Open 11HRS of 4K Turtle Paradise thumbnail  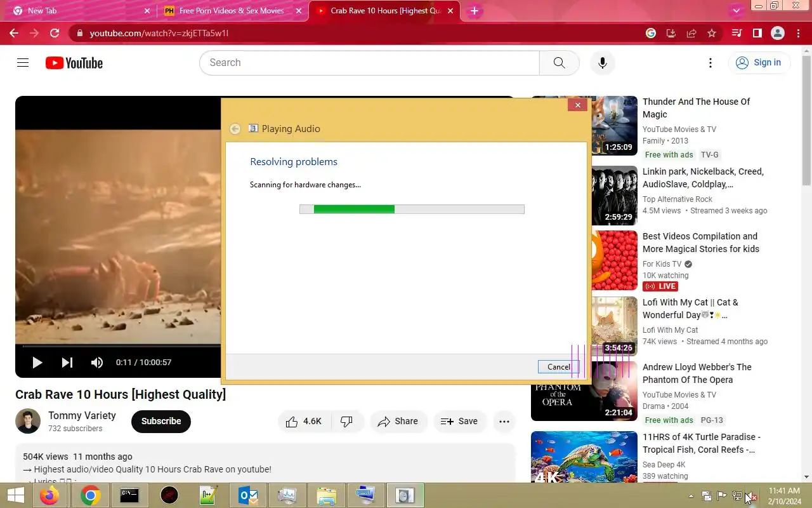click(584, 457)
